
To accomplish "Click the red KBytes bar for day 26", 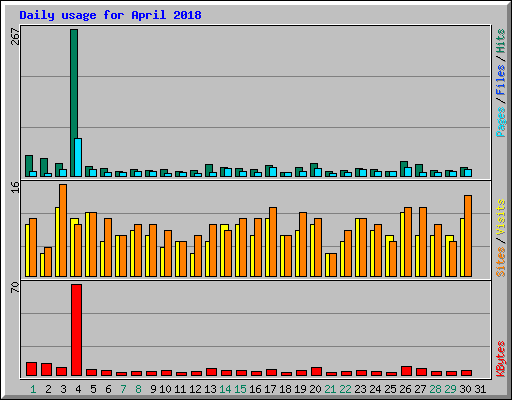I will click(406, 371).
